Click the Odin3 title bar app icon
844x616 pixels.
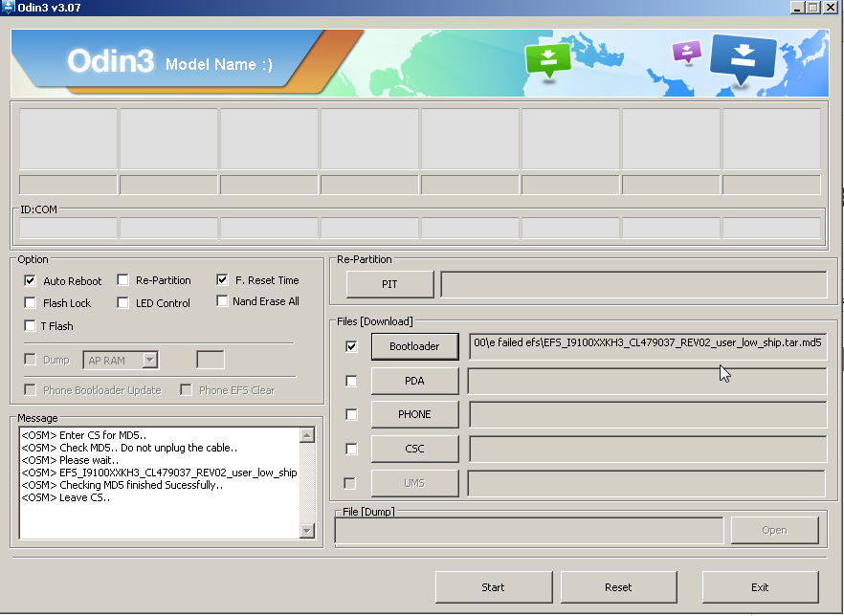[8, 7]
